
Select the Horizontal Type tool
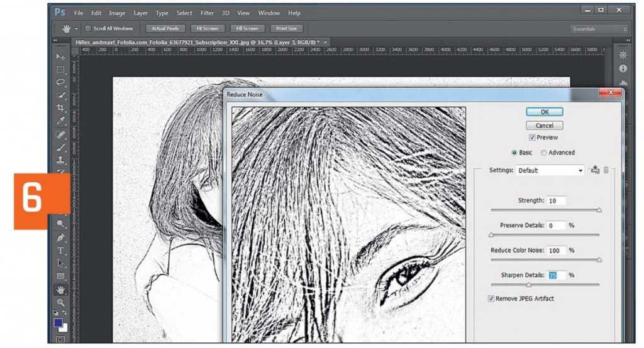pos(61,251)
